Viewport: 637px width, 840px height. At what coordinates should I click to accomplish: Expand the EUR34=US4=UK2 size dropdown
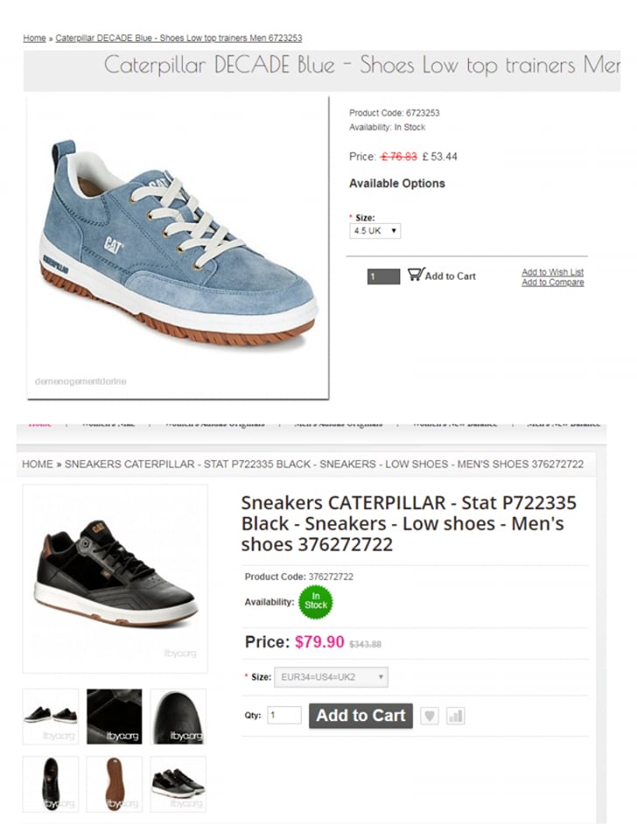(331, 677)
